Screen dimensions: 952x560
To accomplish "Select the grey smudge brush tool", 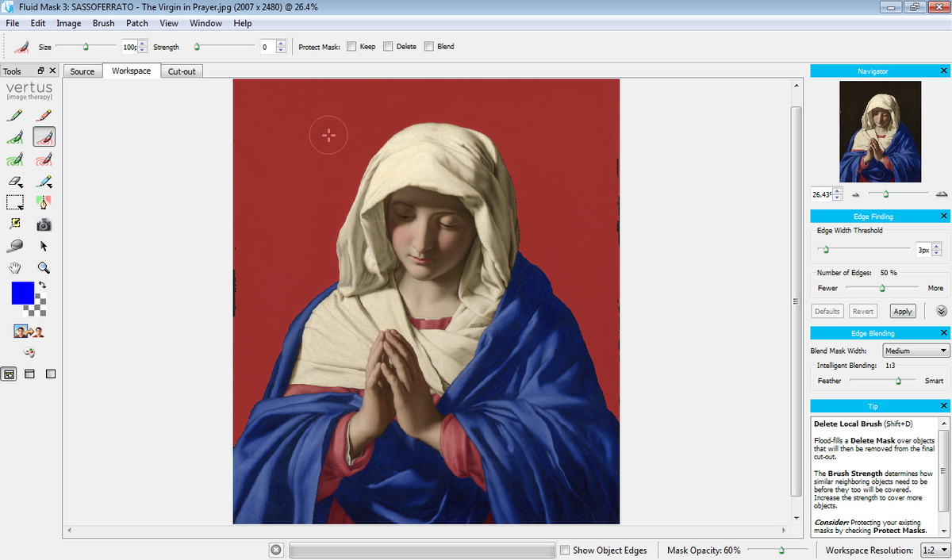I will [x=14, y=246].
